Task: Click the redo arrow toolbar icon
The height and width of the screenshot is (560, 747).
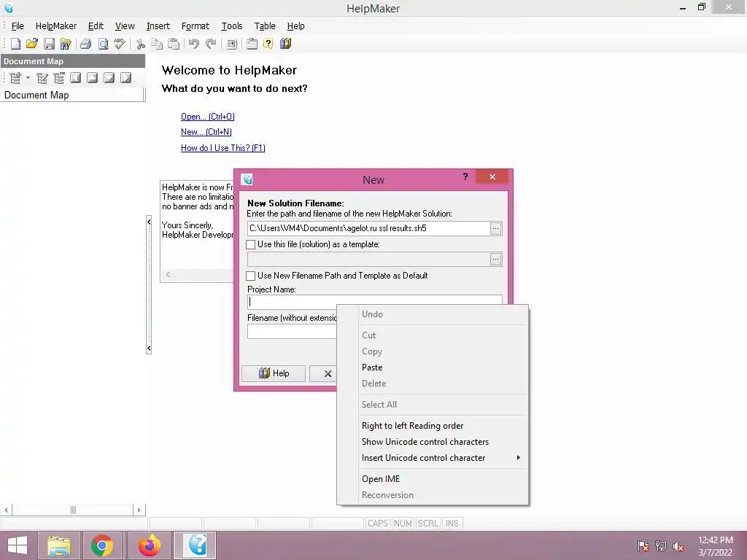Action: [x=211, y=44]
